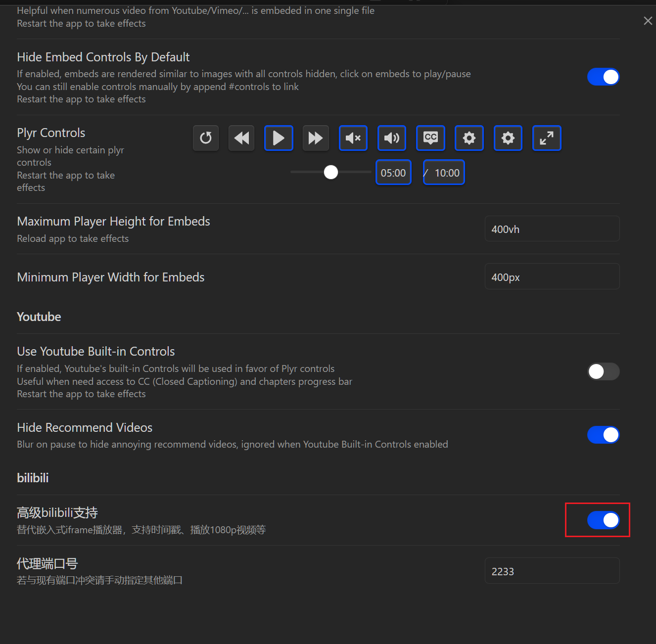Close the settings dialog
This screenshot has height=644, width=656.
click(648, 21)
